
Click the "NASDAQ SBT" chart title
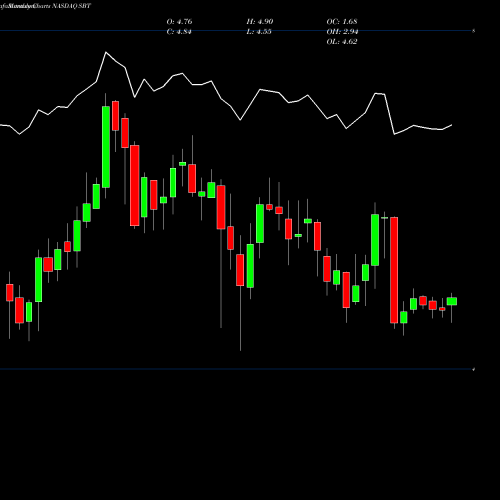(71, 6)
